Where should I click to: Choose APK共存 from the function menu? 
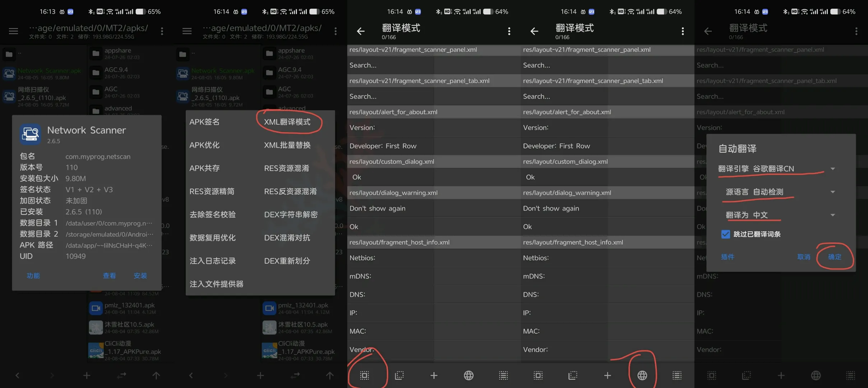pyautogui.click(x=204, y=168)
